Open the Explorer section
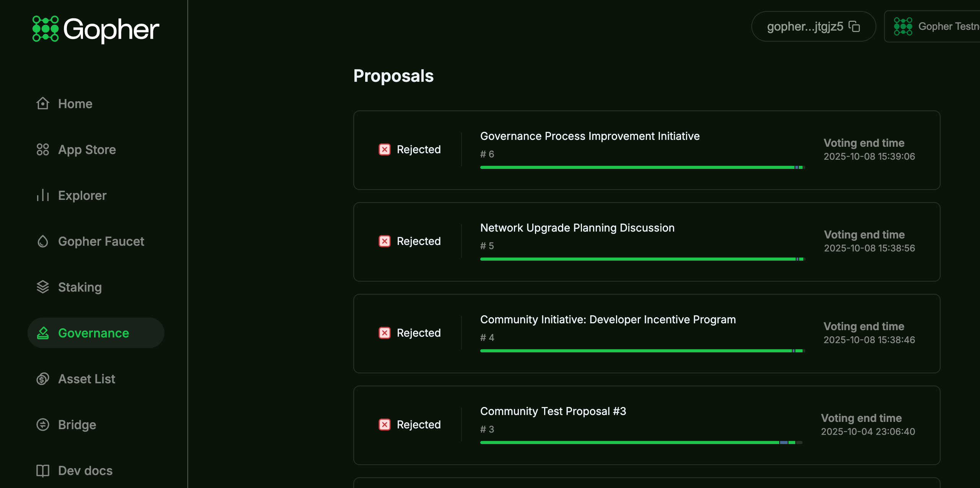The height and width of the screenshot is (488, 980). (82, 195)
